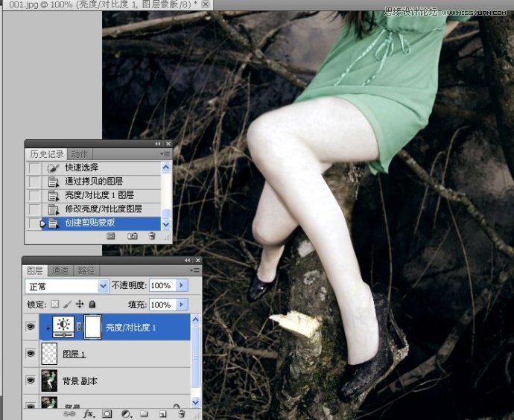514x420 pixels.
Task: Open the layer style fx menu
Action: click(x=88, y=414)
